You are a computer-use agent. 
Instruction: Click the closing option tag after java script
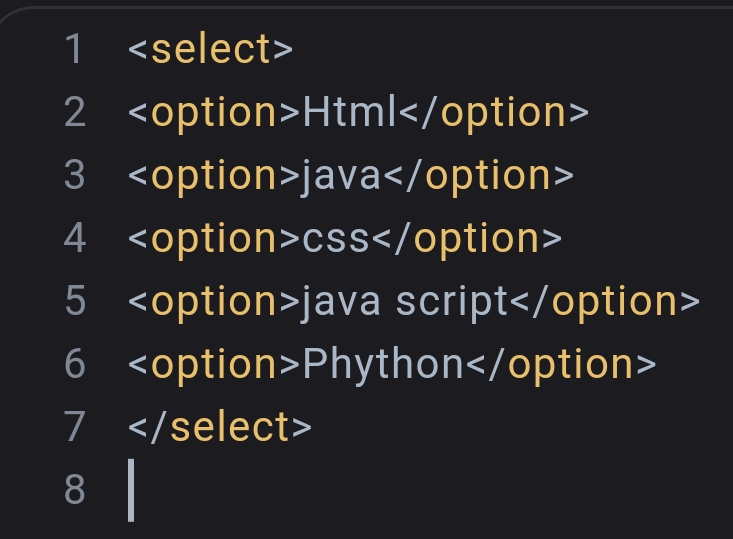coord(605,302)
